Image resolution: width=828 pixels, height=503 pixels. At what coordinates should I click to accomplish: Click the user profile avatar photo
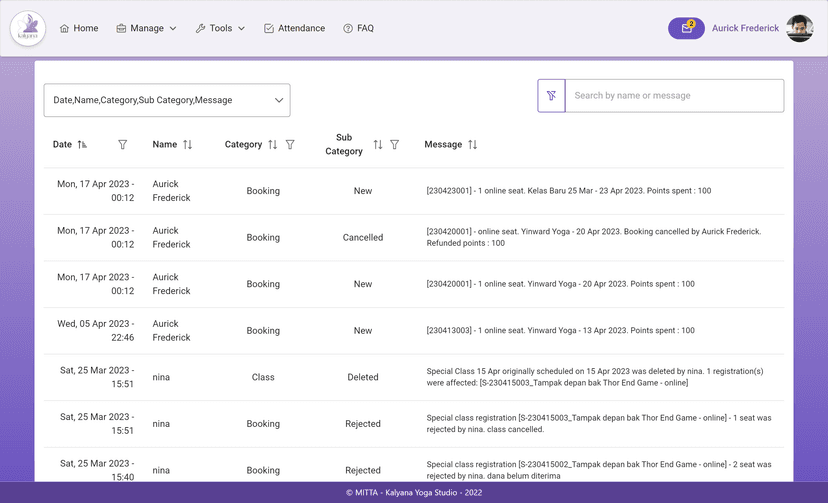800,28
